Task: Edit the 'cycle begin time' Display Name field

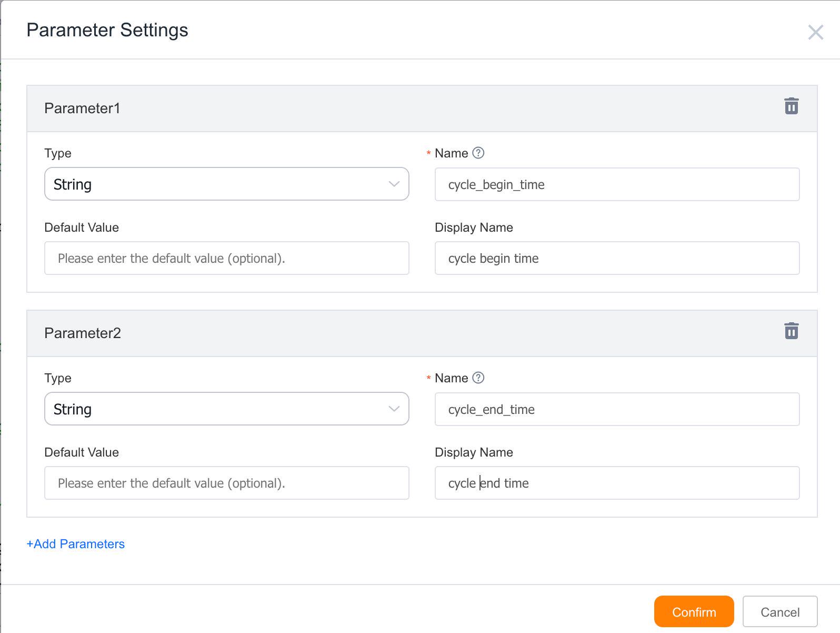Action: pos(617,258)
